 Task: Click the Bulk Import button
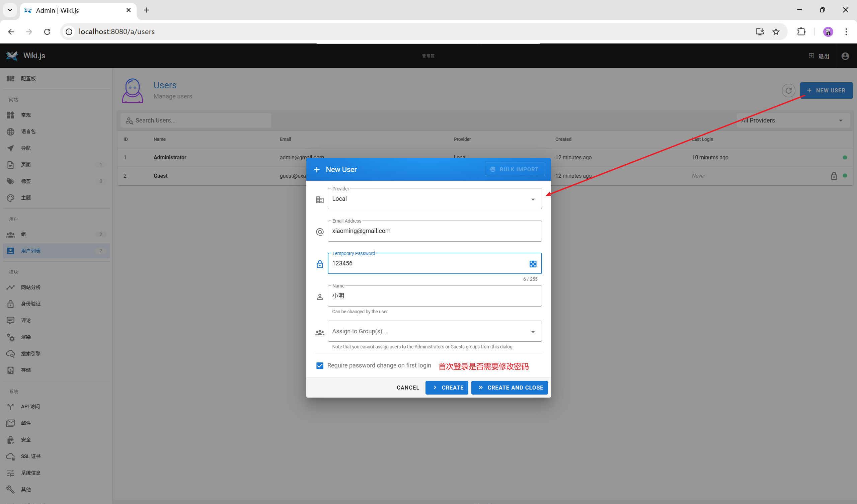tap(514, 169)
